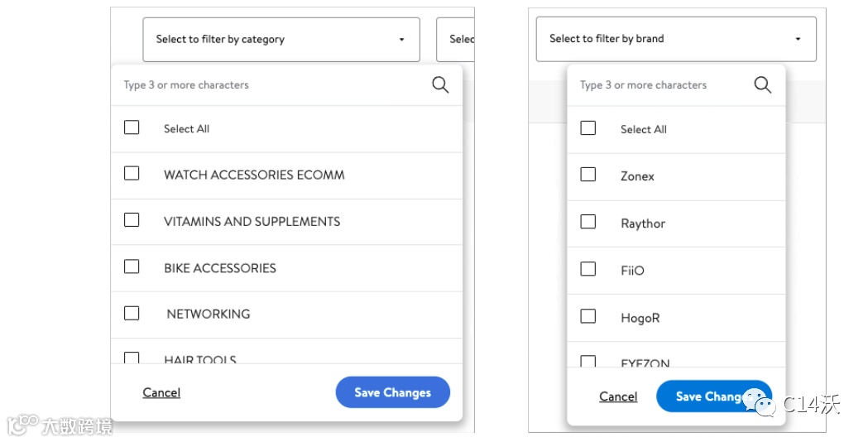This screenshot has width=868, height=442.
Task: Cancel the category filter selection
Action: point(161,392)
